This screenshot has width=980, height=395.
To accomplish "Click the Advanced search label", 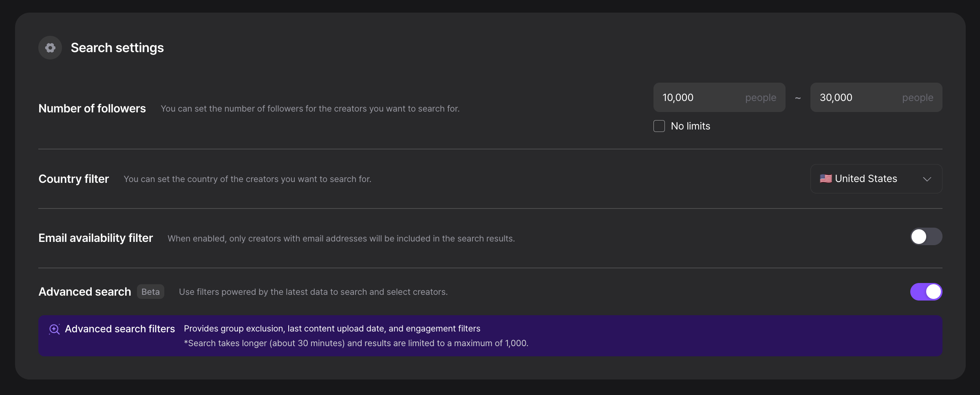I will tap(85, 292).
